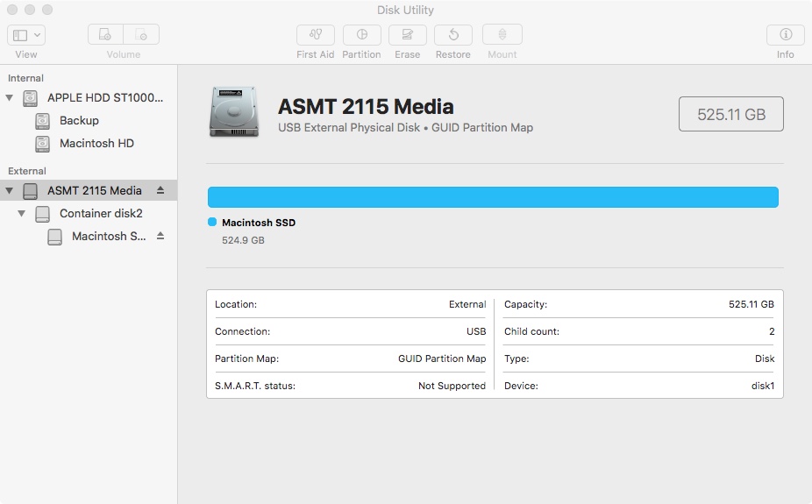This screenshot has width=812, height=504.
Task: Click the External sidebar section header
Action: click(27, 171)
